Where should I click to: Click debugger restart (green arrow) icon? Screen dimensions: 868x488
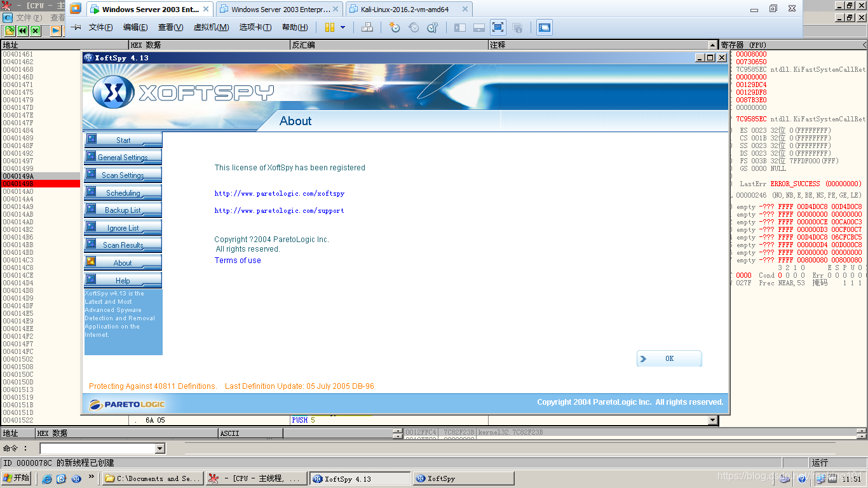coord(10,30)
